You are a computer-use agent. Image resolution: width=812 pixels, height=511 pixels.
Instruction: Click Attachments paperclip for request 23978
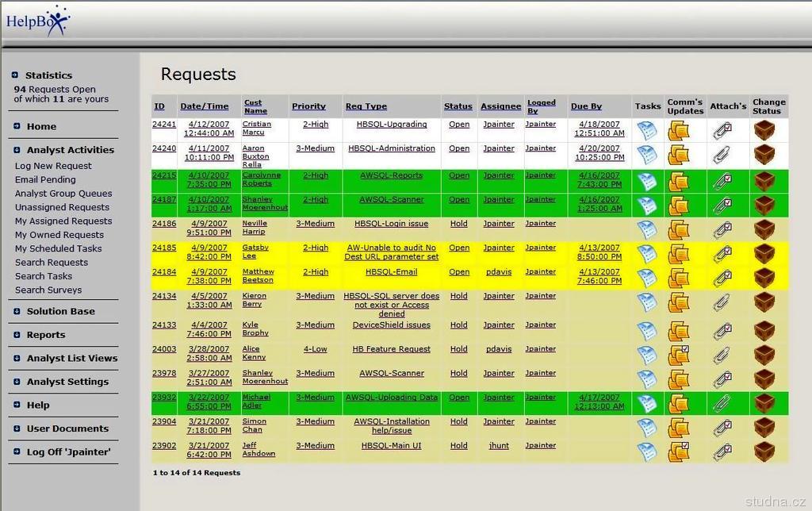pyautogui.click(x=722, y=380)
